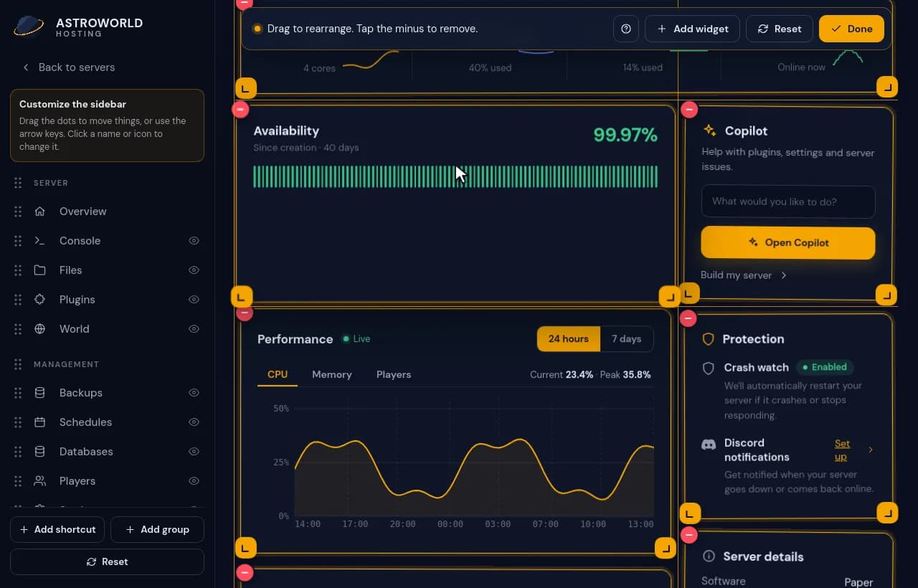
Task: Click the Copilot prompt input field
Action: 788,201
